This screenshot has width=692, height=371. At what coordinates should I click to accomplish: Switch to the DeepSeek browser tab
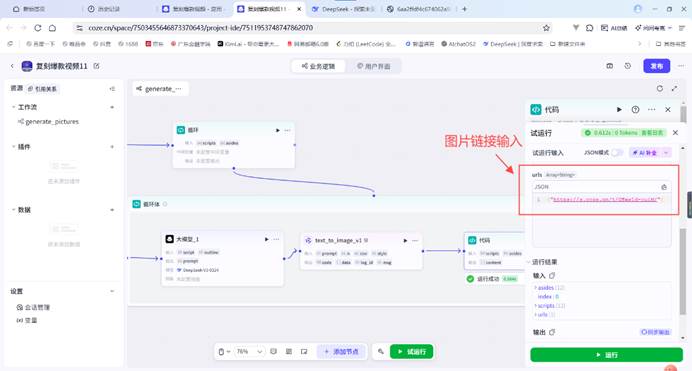(x=344, y=9)
